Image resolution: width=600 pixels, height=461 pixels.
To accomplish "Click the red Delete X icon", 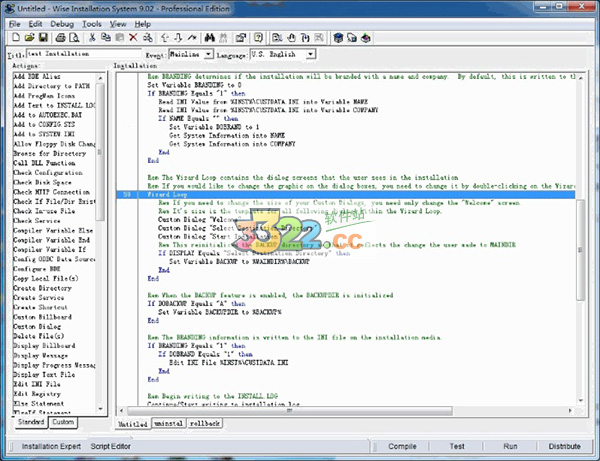I will pos(133,37).
